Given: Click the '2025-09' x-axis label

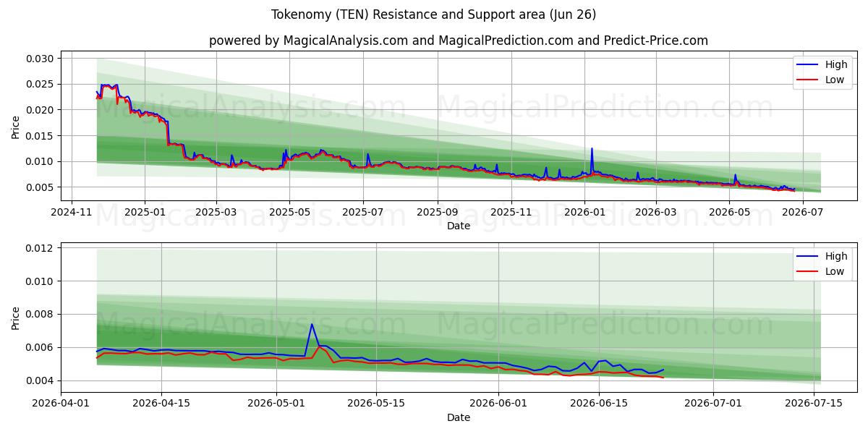Looking at the screenshot, I should pyautogui.click(x=438, y=213).
